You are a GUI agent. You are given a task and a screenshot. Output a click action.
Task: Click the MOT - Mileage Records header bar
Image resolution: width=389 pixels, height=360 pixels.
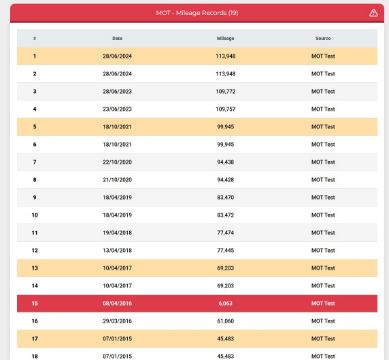197,13
